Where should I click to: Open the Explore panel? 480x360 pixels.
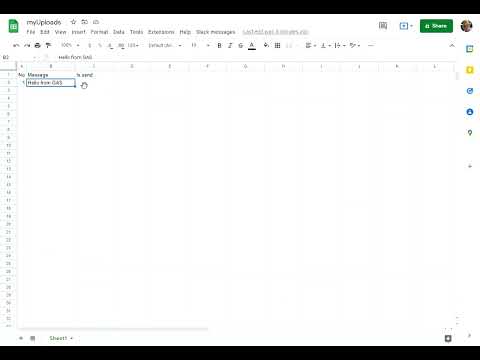(x=448, y=339)
